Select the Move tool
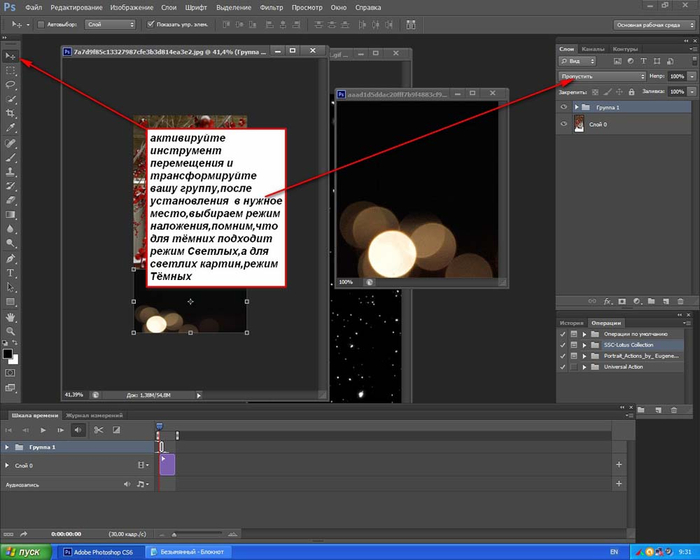 point(10,56)
